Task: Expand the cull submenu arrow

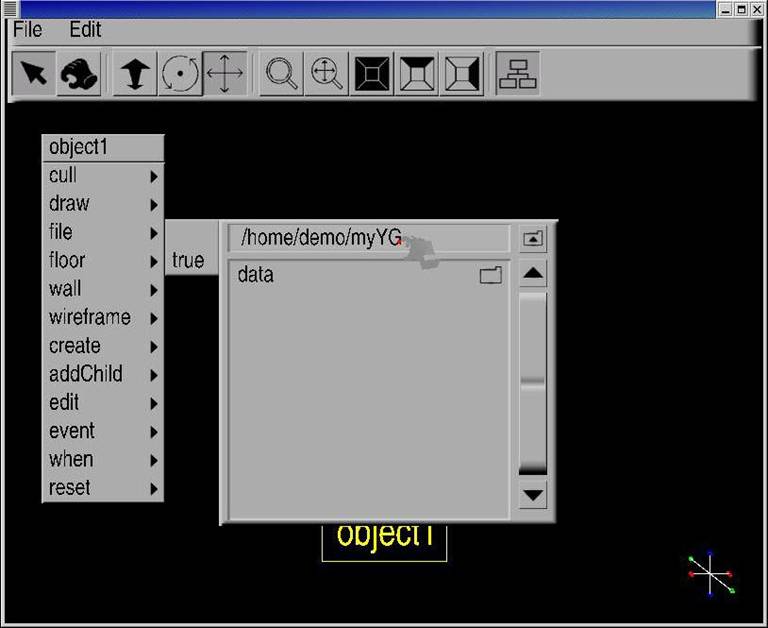Action: [154, 176]
